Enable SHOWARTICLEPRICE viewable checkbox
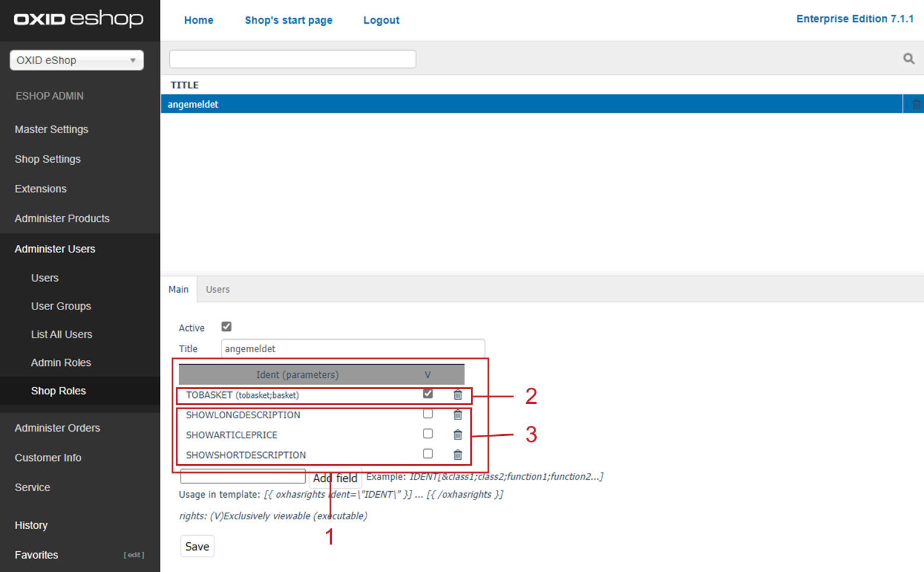924x572 pixels. pos(428,434)
